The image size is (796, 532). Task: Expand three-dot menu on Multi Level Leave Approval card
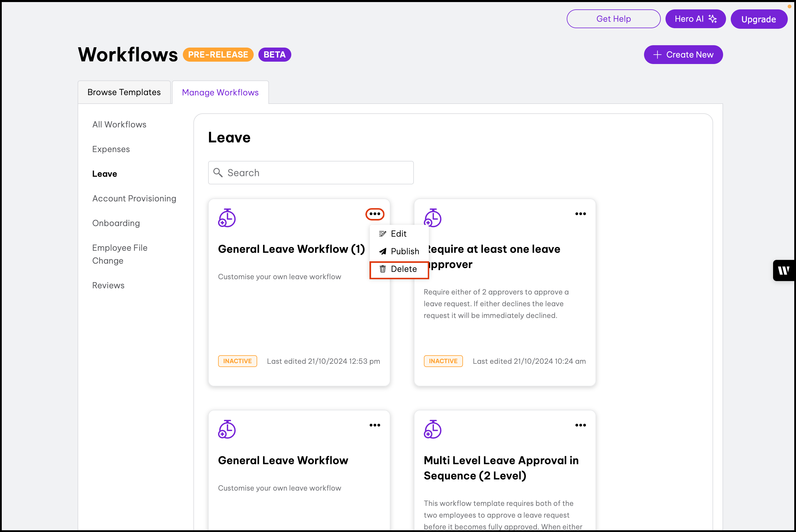click(x=580, y=425)
